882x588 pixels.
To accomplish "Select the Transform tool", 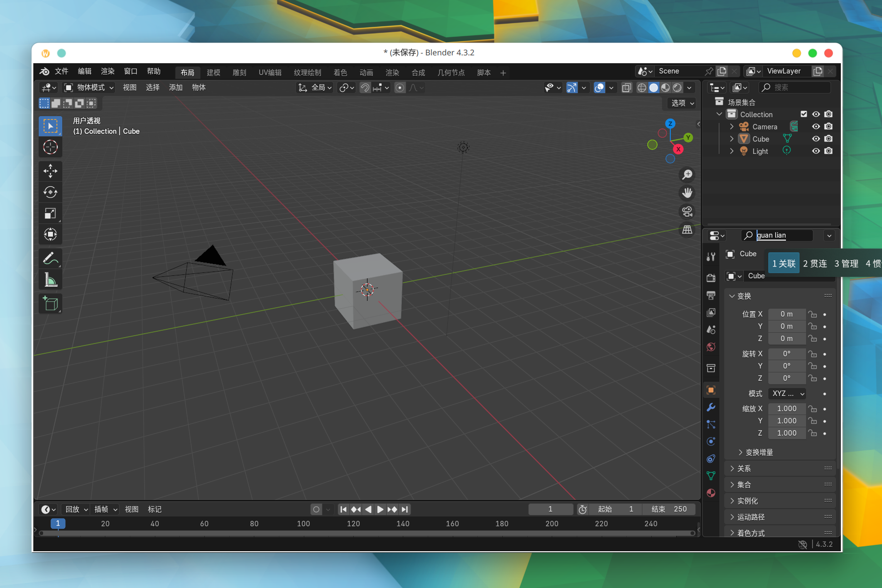I will tap(50, 234).
